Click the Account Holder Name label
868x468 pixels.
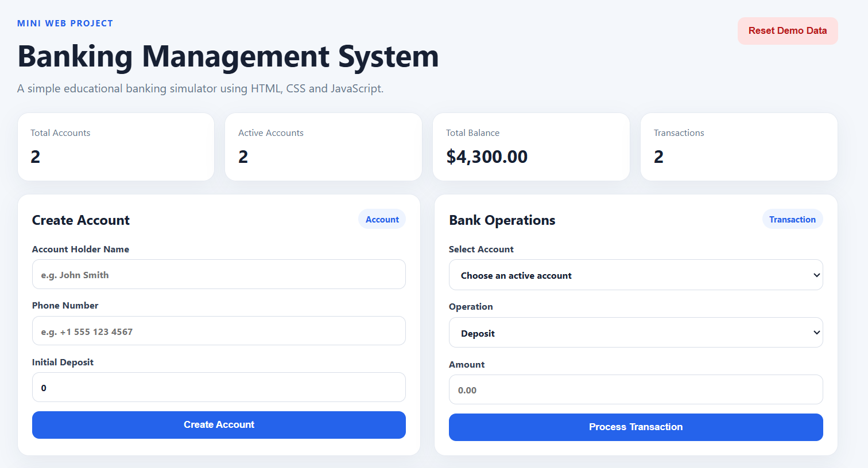[80, 249]
